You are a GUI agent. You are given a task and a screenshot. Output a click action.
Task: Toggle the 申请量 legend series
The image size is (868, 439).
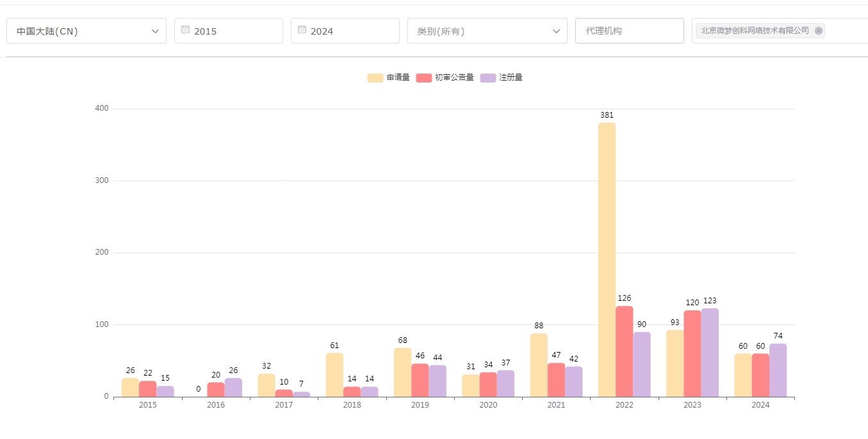tap(398, 77)
